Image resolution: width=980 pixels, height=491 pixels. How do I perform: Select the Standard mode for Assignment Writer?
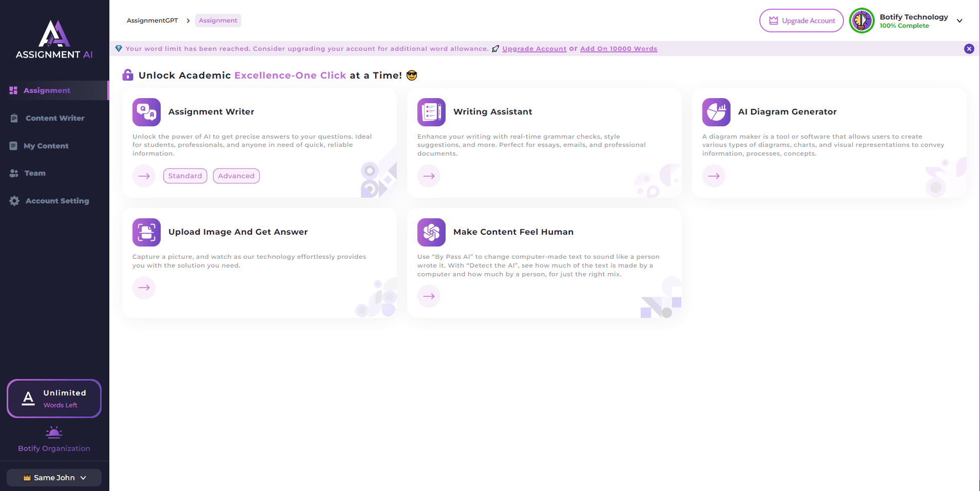point(185,176)
